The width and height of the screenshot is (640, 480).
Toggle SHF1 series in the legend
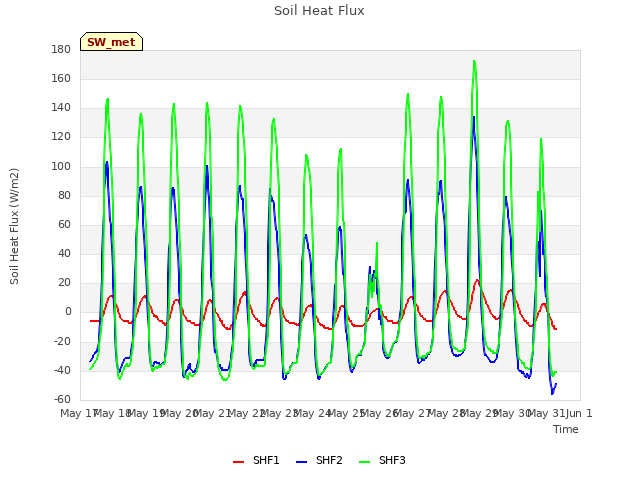tap(256, 460)
